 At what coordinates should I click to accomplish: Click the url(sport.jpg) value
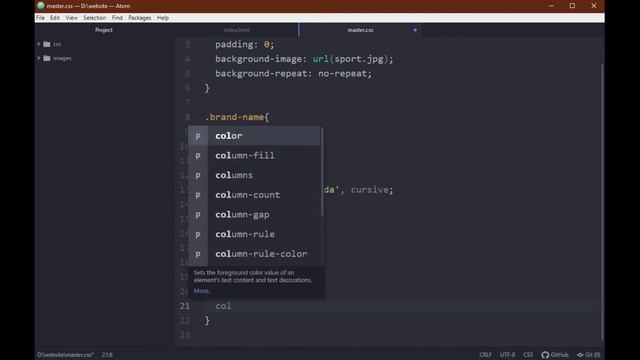350,59
